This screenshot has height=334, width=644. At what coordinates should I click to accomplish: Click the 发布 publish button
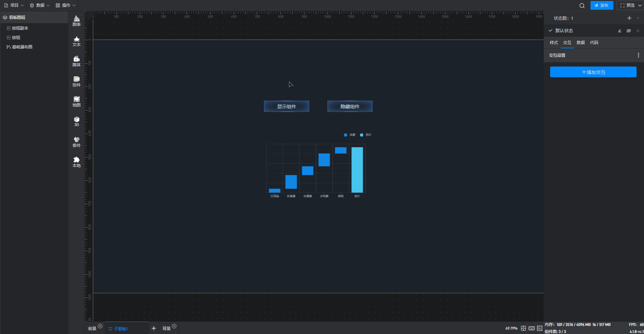602,5
